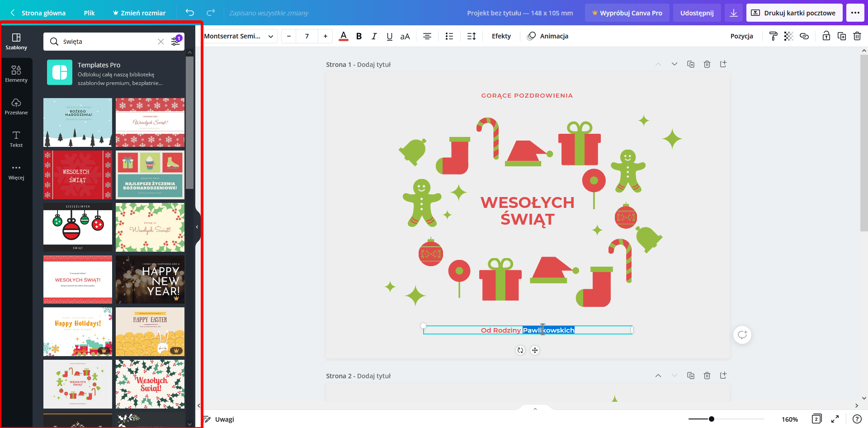The image size is (868, 428).
Task: Duplicate page 2
Action: [691, 376]
